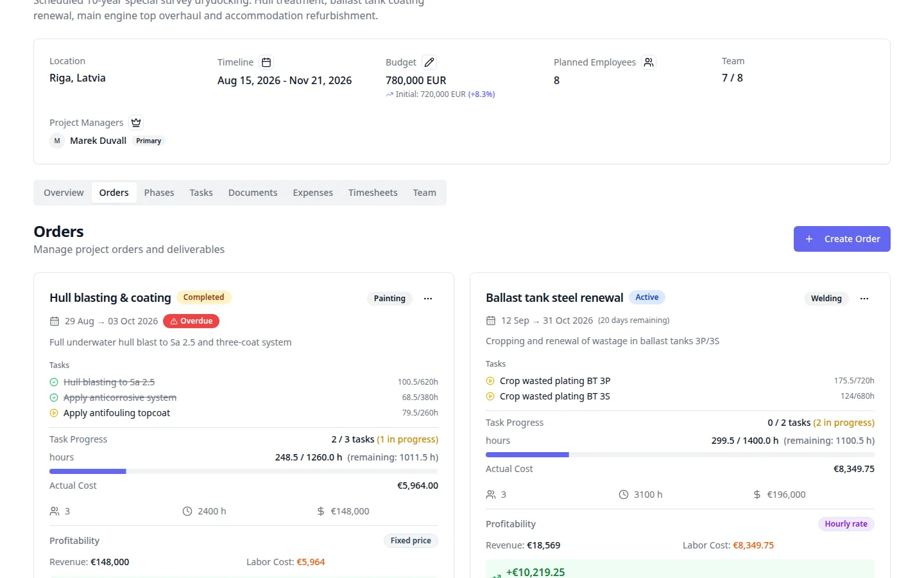
Task: Click calendar icon on Ballast tank order
Action: (491, 320)
